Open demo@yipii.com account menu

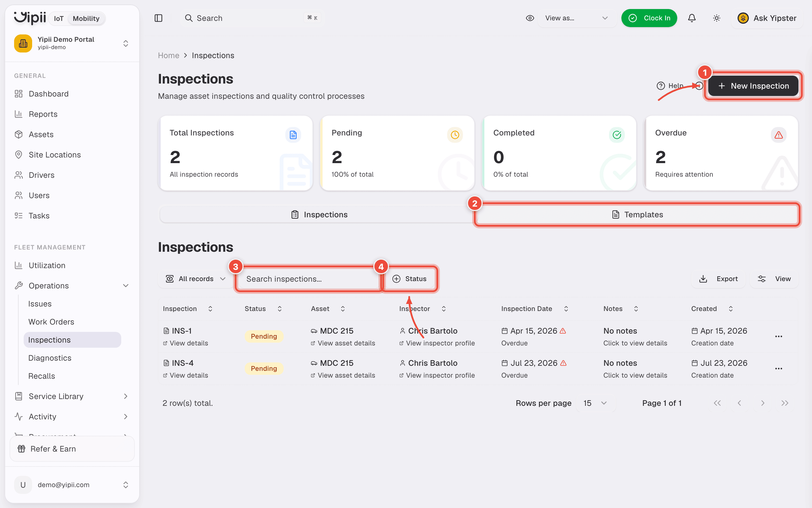[72, 485]
